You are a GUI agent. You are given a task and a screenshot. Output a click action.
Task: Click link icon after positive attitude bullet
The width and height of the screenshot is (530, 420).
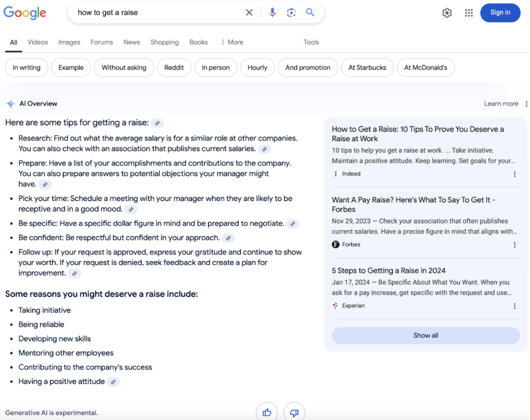pyautogui.click(x=113, y=382)
